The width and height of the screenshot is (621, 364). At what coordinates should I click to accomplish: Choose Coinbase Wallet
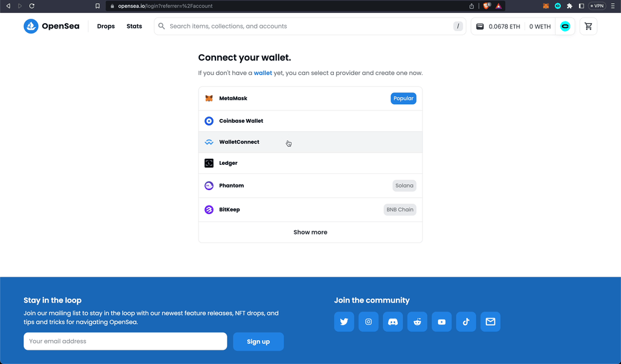coord(310,121)
